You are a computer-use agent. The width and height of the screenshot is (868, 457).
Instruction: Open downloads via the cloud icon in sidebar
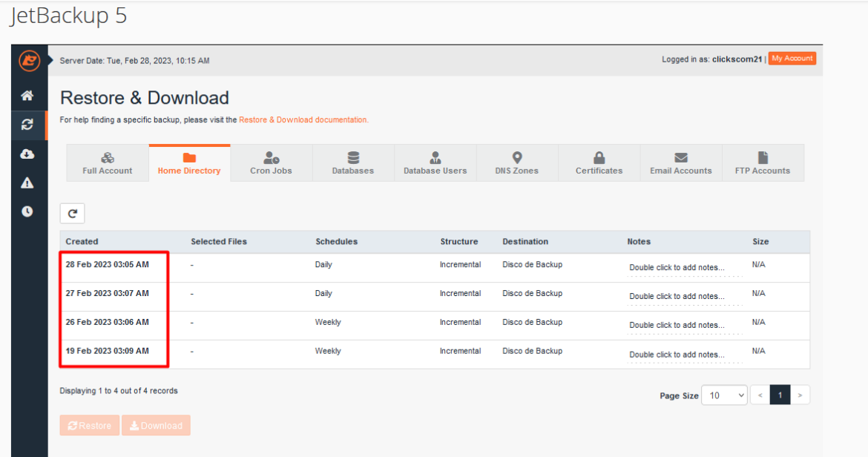pos(28,154)
